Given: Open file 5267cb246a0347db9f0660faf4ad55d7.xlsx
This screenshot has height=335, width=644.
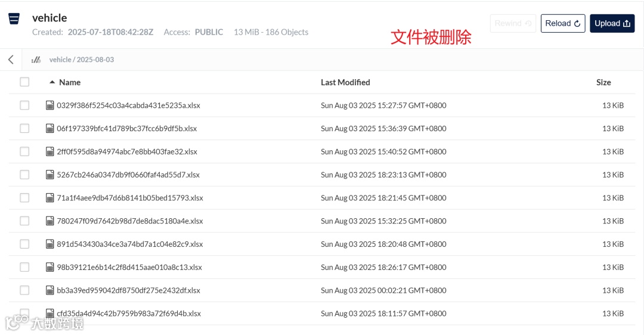Looking at the screenshot, I should (128, 175).
